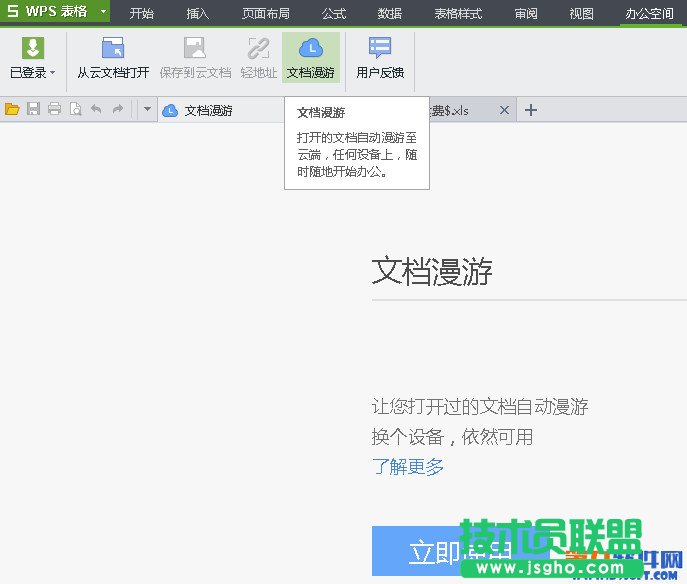
Task: Click the 文档漫游 page heading
Action: pos(432,272)
